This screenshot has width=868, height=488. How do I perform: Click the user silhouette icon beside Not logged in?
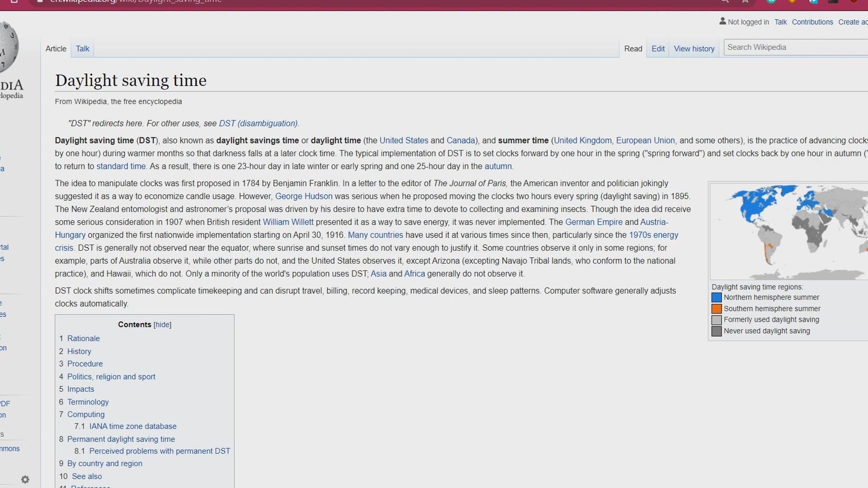pyautogui.click(x=723, y=21)
